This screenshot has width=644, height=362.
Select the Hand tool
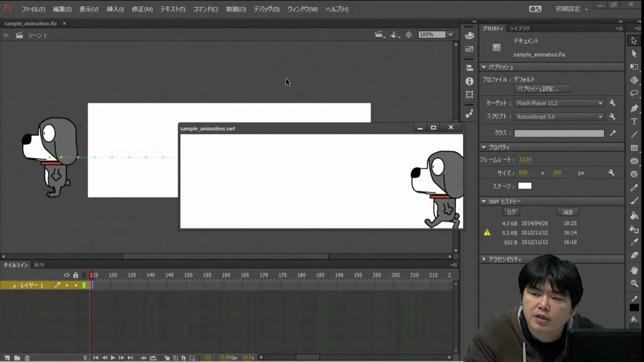pos(634,270)
